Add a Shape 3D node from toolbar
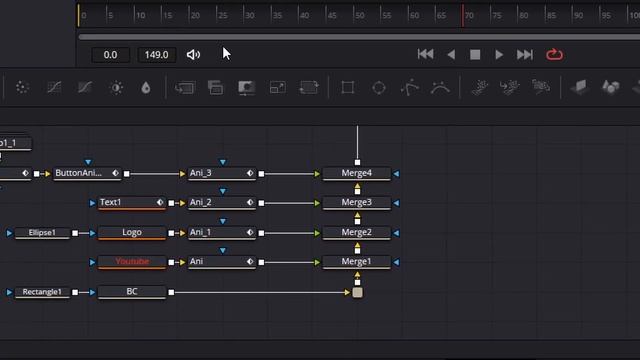640x360 pixels. [x=611, y=87]
